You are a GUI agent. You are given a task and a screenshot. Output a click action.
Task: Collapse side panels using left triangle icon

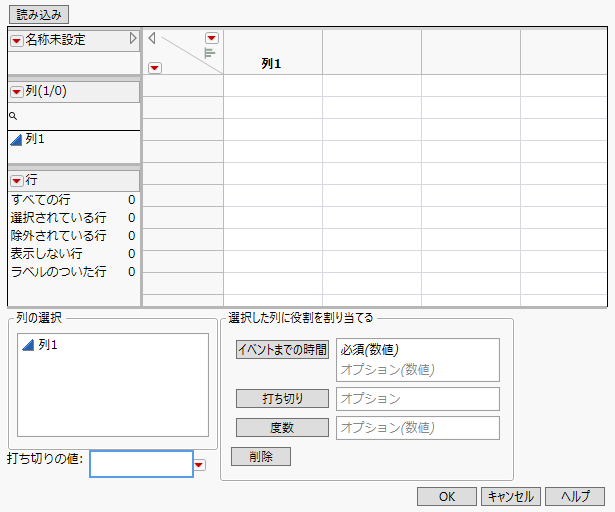(x=152, y=38)
